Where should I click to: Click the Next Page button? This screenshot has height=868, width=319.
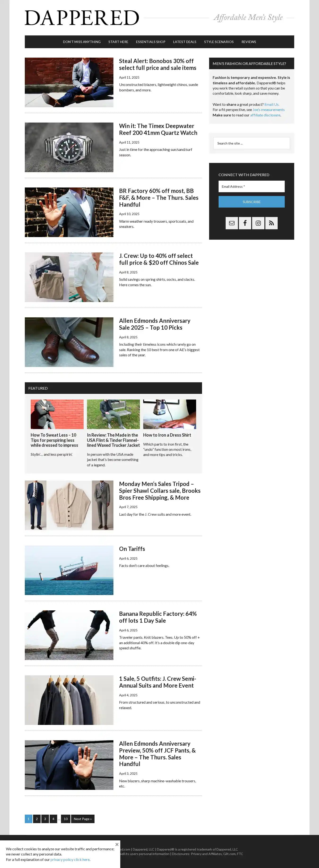point(83,819)
